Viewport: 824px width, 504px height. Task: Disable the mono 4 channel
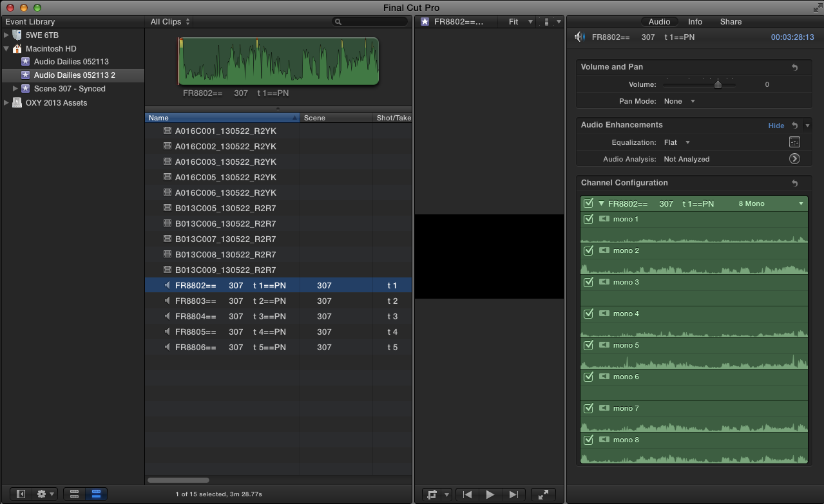point(588,313)
